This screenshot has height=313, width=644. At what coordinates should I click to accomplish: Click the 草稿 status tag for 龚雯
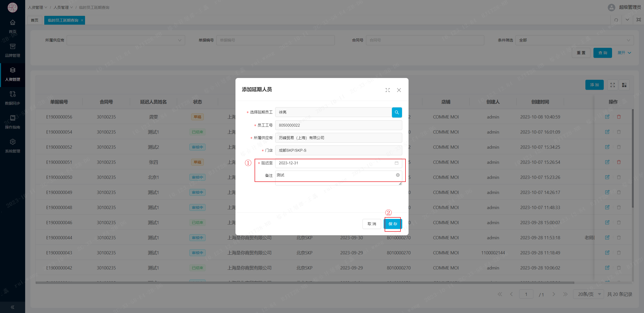(197, 117)
